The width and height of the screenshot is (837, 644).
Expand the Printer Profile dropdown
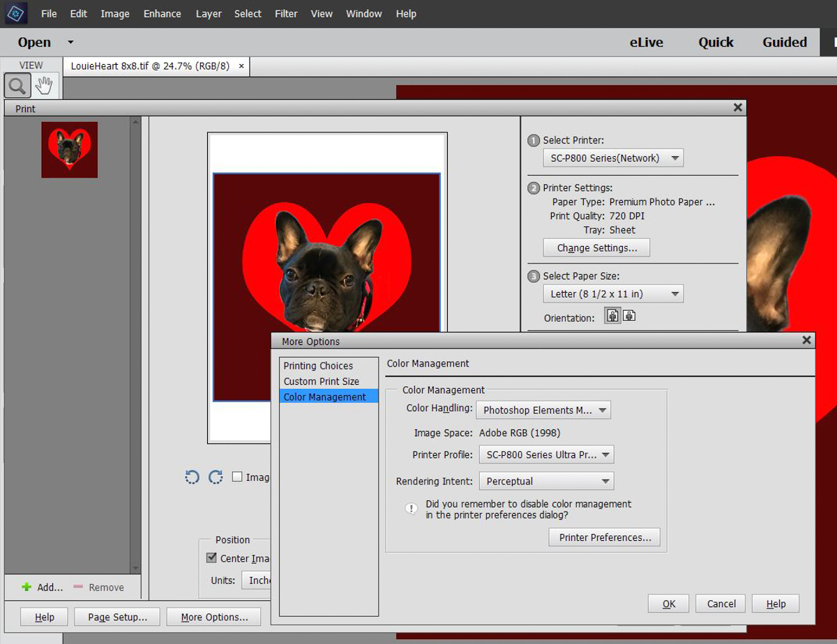click(546, 454)
